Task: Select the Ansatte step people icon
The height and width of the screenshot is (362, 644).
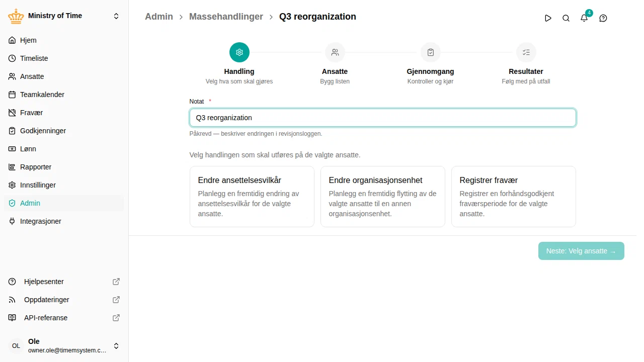Action: point(335,52)
